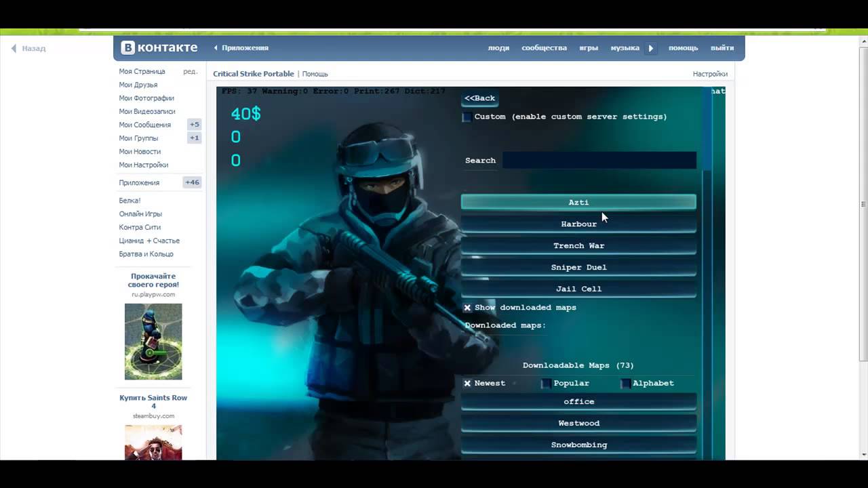The image size is (868, 488).
Task: Choose the office downloadable map
Action: point(578,401)
